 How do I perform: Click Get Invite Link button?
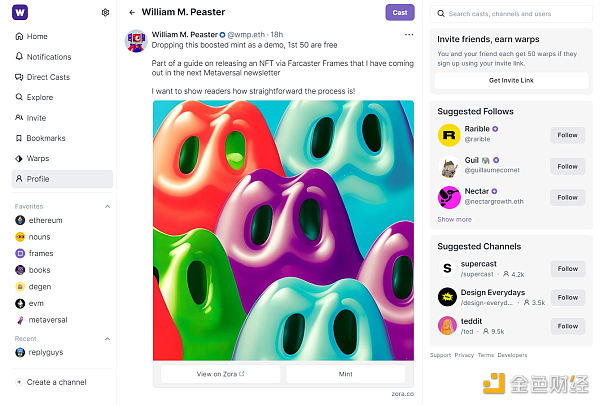point(511,79)
